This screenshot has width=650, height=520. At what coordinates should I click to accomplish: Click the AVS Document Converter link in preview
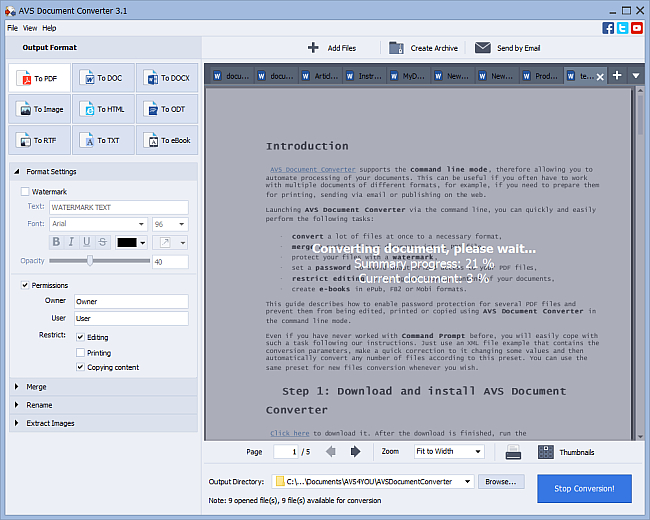point(313,169)
